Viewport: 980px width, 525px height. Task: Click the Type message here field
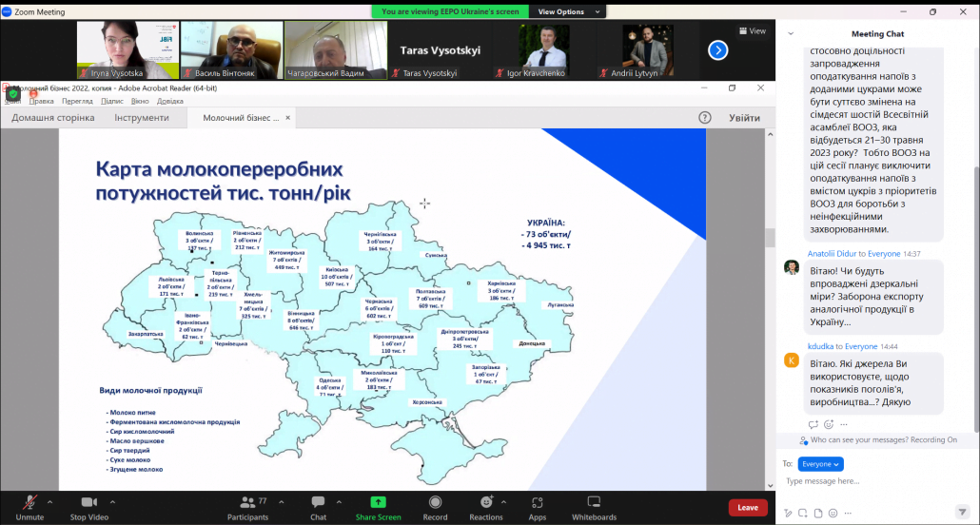pyautogui.click(x=866, y=482)
